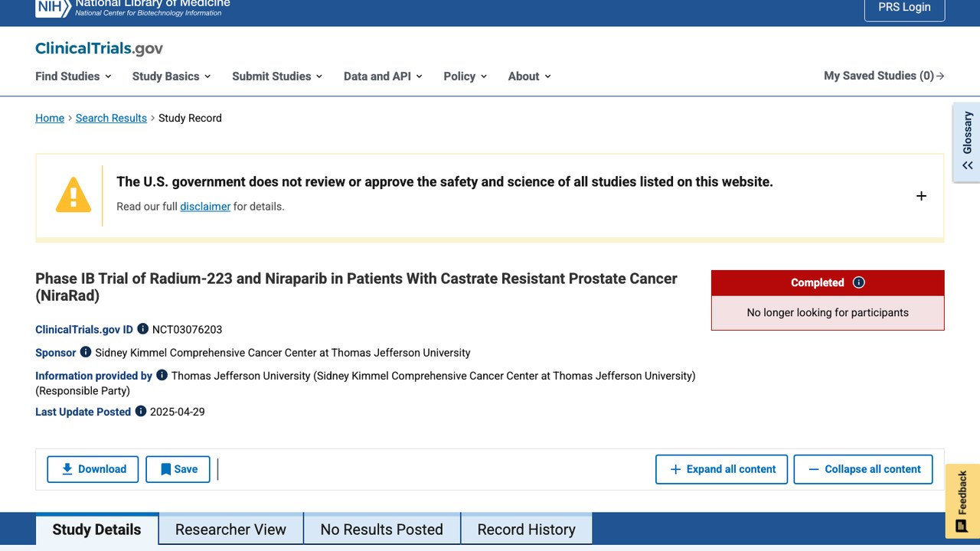The width and height of the screenshot is (980, 551).
Task: Click the study title Phase IB Trial of Radium-223
Action: coord(357,287)
